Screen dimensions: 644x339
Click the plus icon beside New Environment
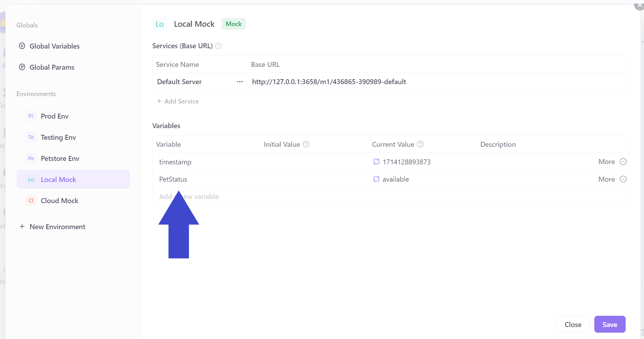(22, 227)
